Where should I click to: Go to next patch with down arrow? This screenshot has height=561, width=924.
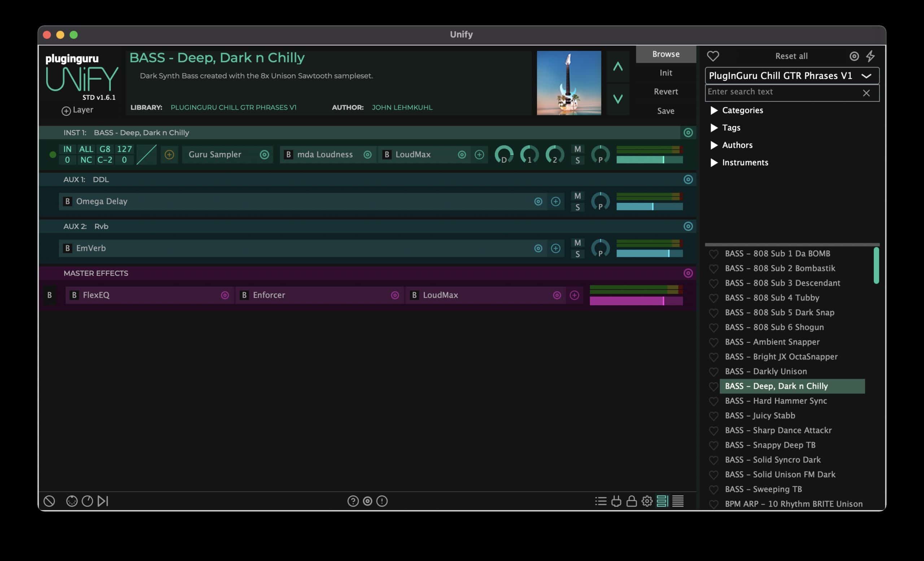618,99
